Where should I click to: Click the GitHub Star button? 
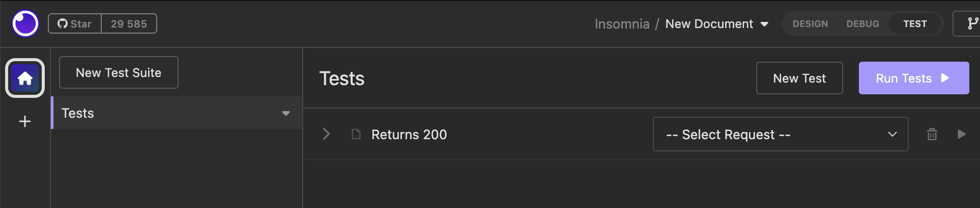click(75, 24)
